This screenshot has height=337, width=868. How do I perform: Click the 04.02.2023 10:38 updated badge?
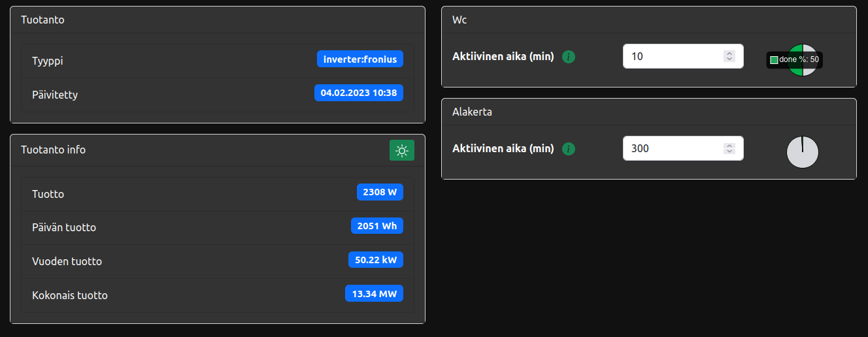(359, 93)
